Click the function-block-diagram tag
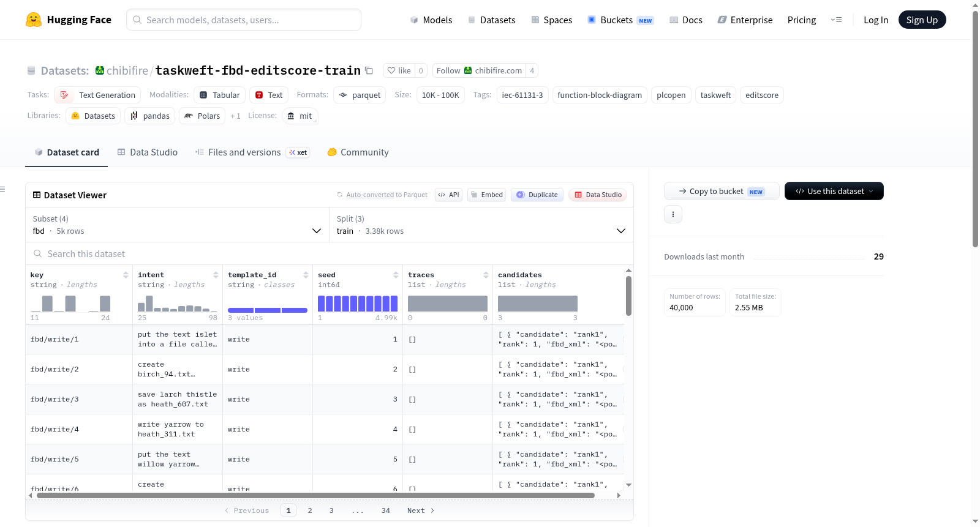 pyautogui.click(x=600, y=95)
